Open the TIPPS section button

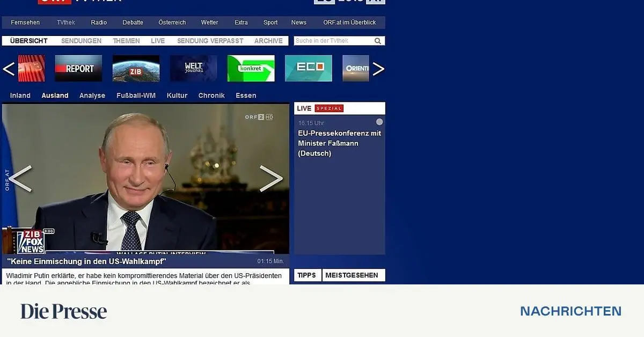(307, 275)
